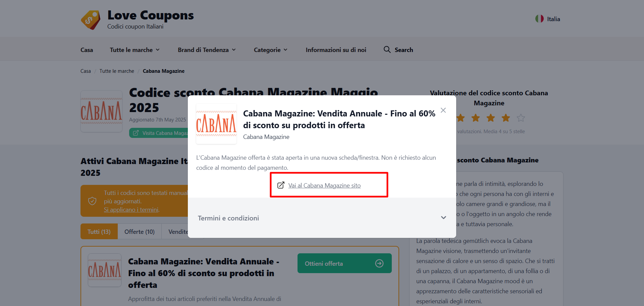Click the arrow circle icon on Ottieni offerta
The height and width of the screenshot is (306, 644).
pyautogui.click(x=379, y=263)
